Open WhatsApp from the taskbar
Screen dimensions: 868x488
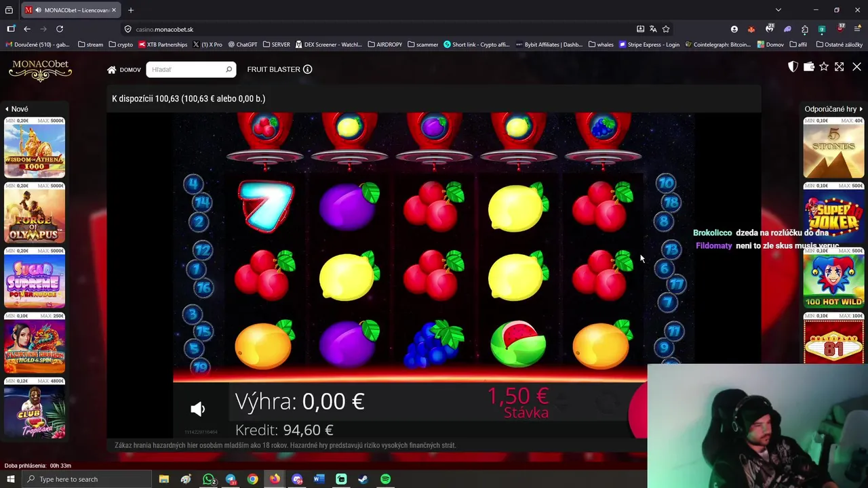(x=209, y=479)
